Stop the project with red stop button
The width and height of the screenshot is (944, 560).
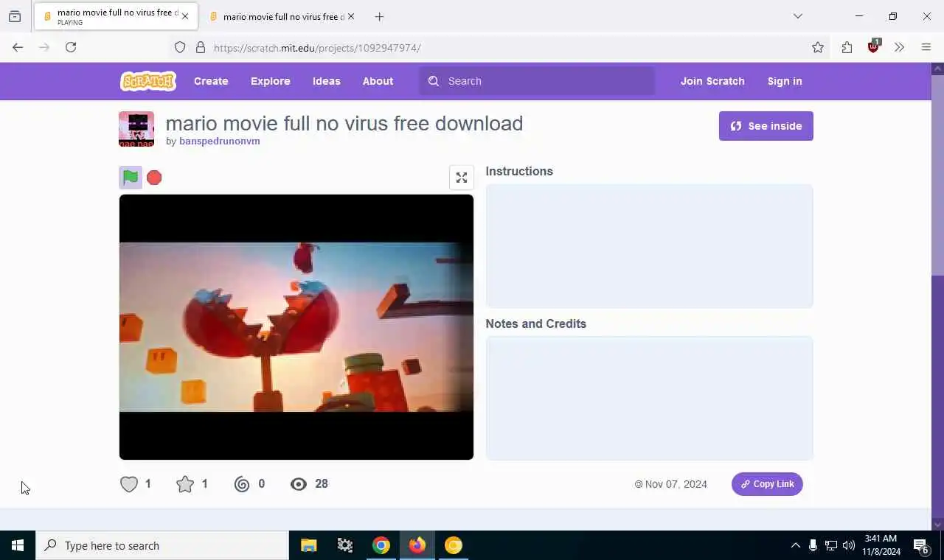[154, 178]
